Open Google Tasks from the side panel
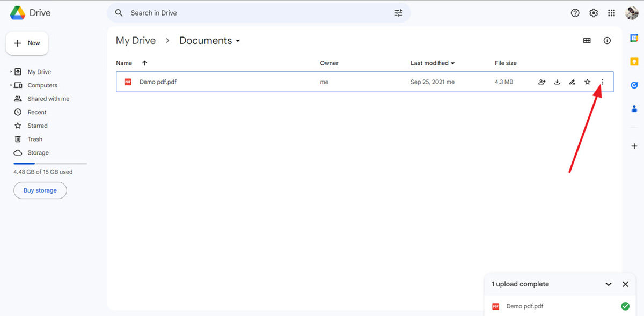The image size is (644, 316). coord(634,85)
